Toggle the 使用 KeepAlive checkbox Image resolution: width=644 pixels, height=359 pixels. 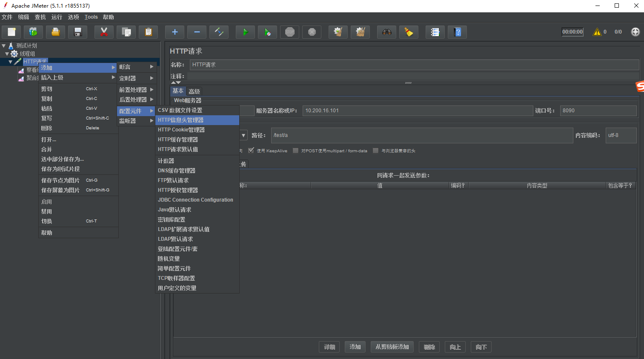click(251, 150)
